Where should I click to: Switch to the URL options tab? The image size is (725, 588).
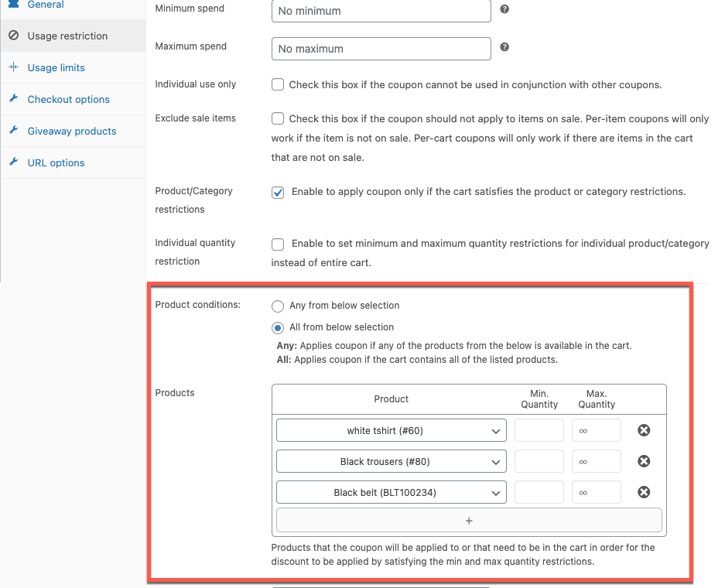56,162
